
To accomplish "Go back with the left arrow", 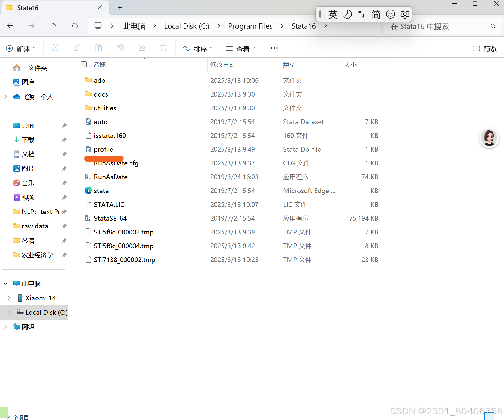I will (x=10, y=26).
